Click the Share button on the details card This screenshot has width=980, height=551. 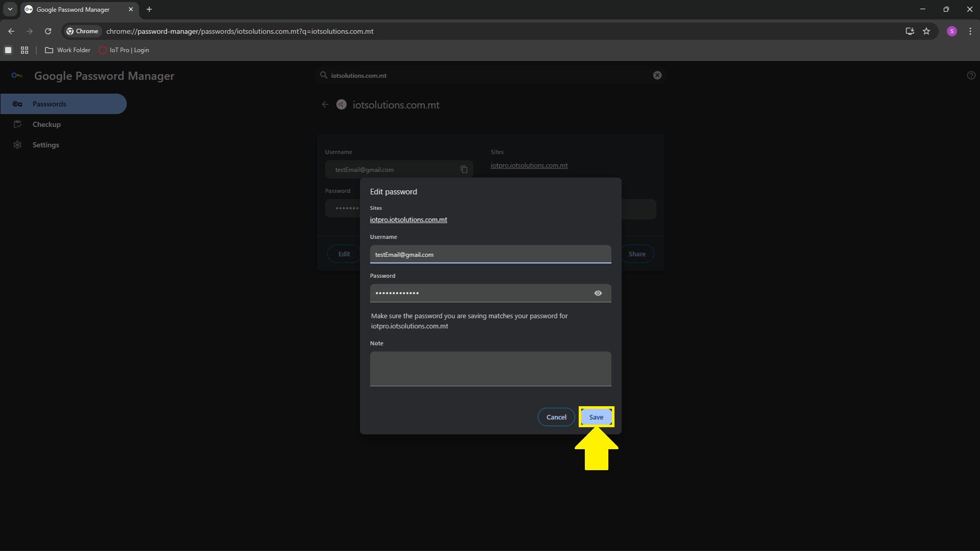click(637, 254)
